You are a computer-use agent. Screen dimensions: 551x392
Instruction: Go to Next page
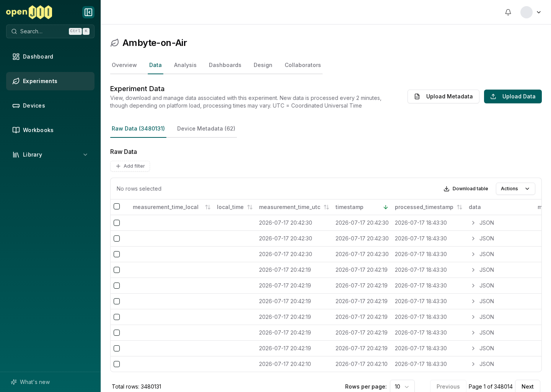[528, 387]
